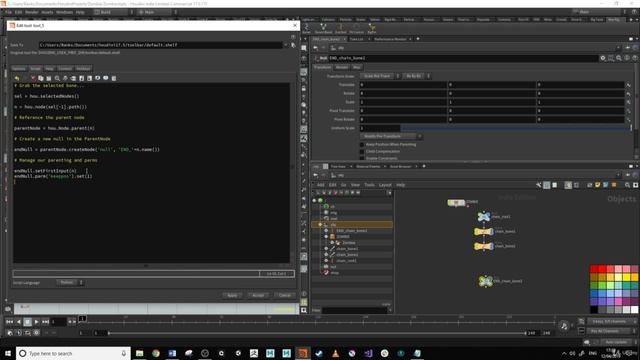Click the Zombie node at the top of the network

456,202
